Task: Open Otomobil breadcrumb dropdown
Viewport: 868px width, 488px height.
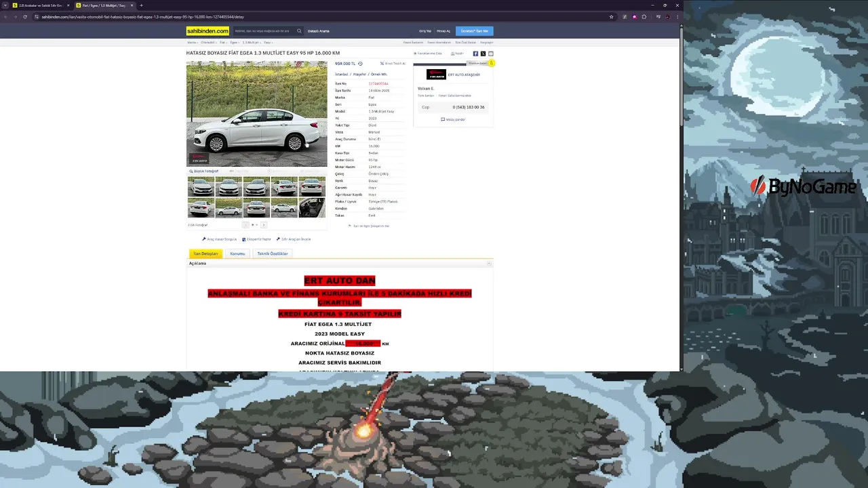Action: pos(208,42)
